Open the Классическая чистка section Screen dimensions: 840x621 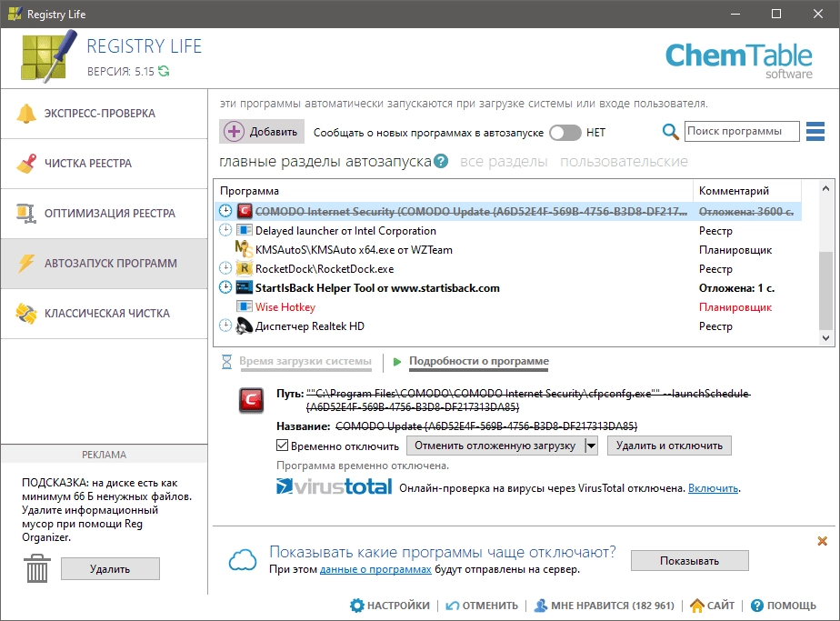(x=104, y=314)
